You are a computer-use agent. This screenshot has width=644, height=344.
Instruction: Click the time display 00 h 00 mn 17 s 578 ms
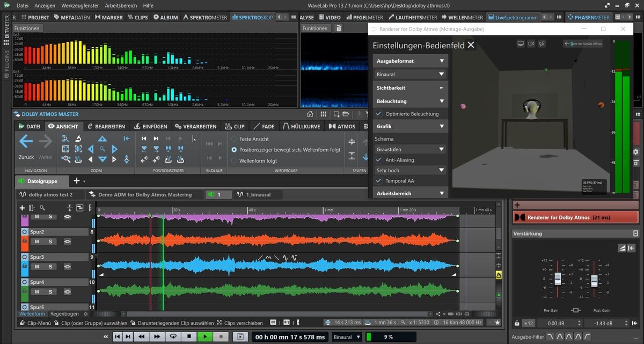tap(290, 337)
